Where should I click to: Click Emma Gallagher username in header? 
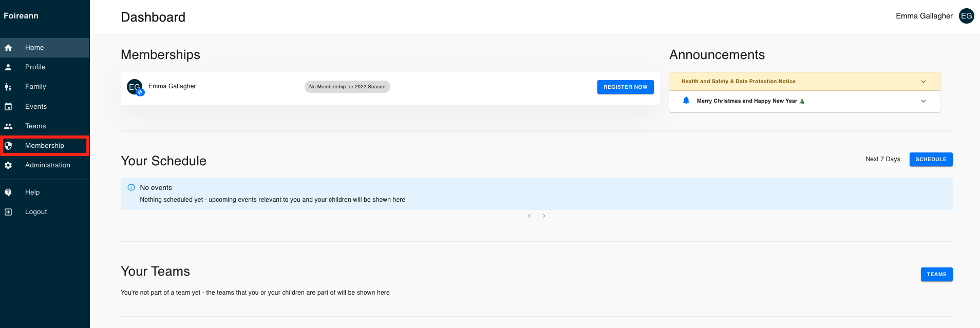tap(924, 16)
